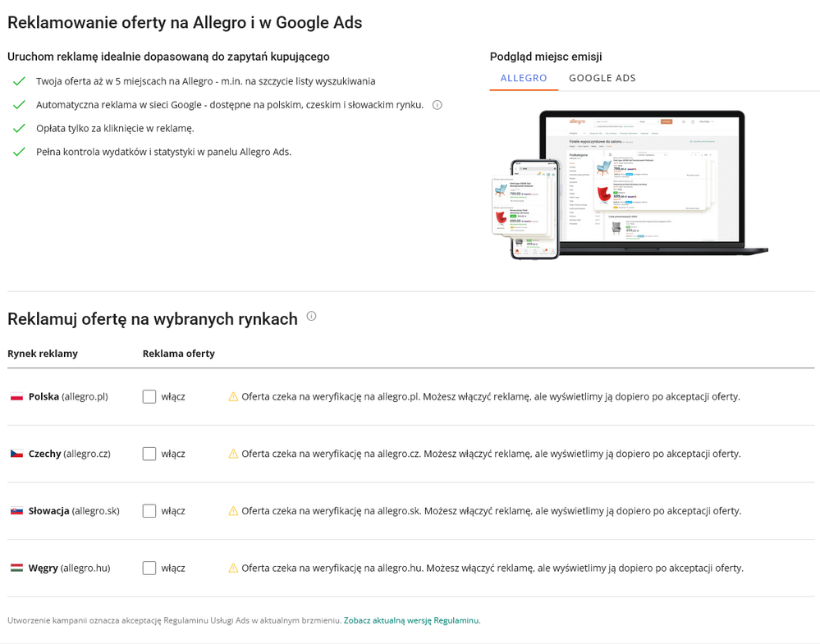Screen dimensions: 820x644
Task: Click 'Podgląd miejsc emisji' heading
Action: pyautogui.click(x=546, y=57)
